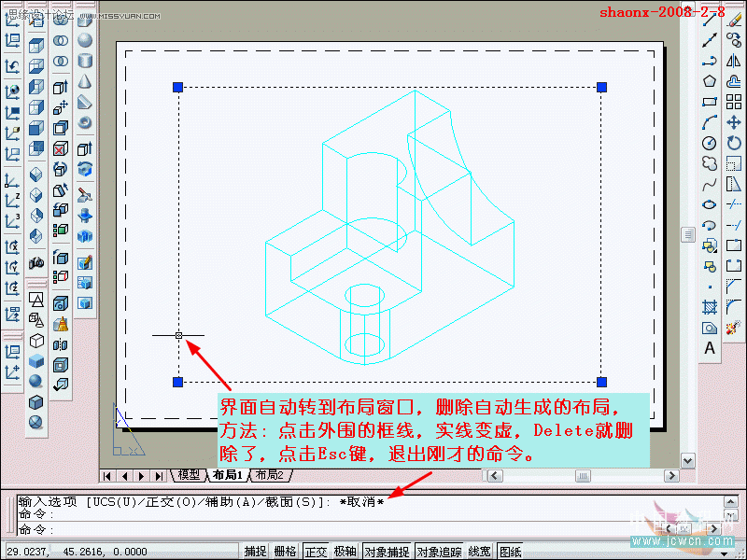Switch to the 布局2 tab
The height and width of the screenshot is (560, 747).
[270, 475]
